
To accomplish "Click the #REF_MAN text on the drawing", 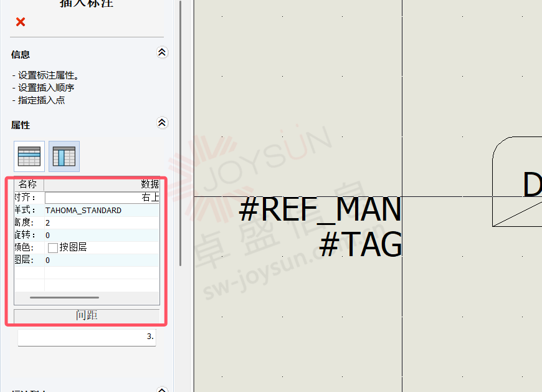I will tap(320, 209).
